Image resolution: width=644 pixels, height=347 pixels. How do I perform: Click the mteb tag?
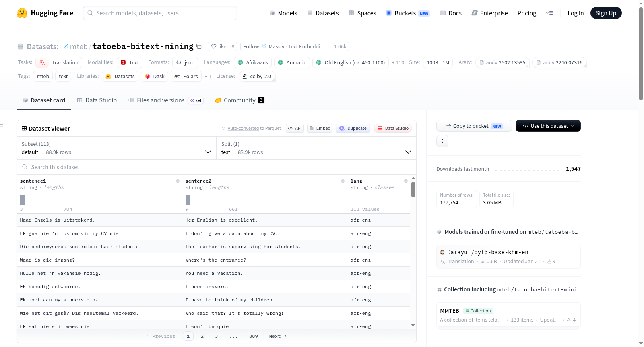(x=43, y=76)
